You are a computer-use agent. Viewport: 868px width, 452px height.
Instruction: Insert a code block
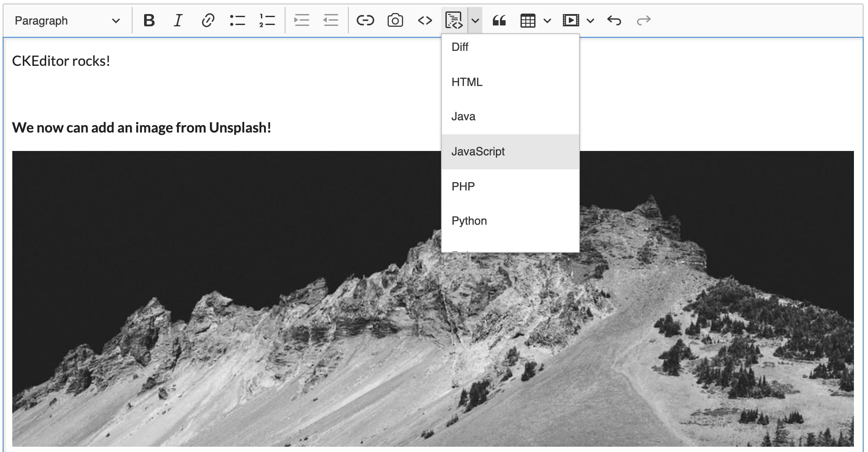(454, 21)
